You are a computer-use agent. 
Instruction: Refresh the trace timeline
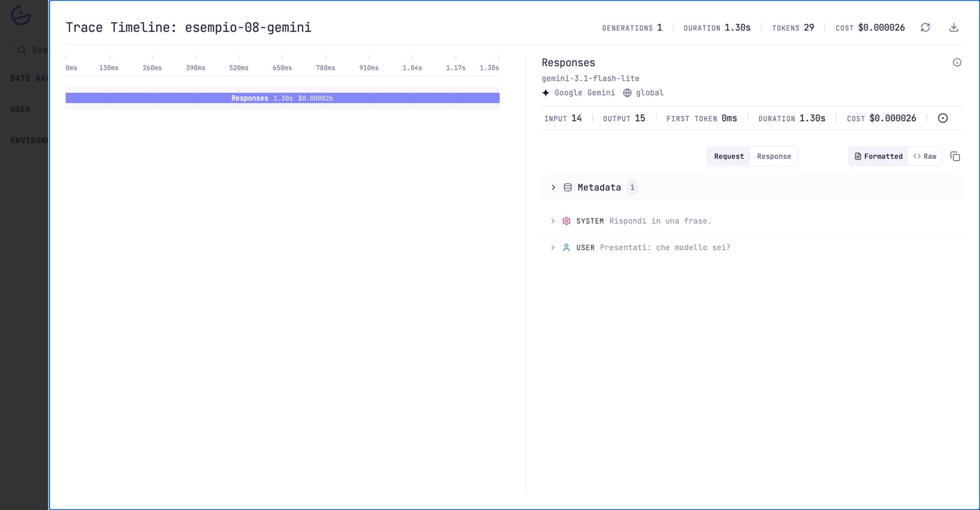926,27
